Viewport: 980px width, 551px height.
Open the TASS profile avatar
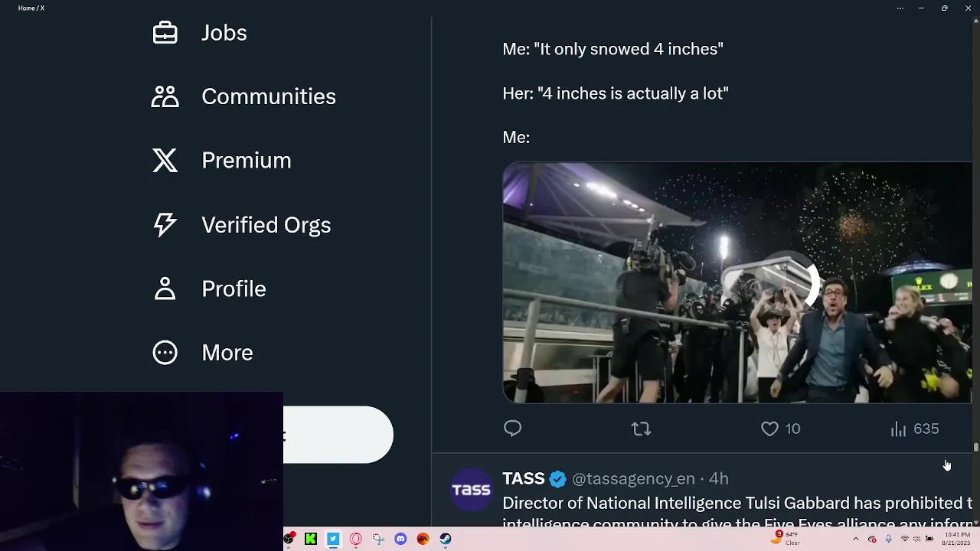pyautogui.click(x=471, y=490)
